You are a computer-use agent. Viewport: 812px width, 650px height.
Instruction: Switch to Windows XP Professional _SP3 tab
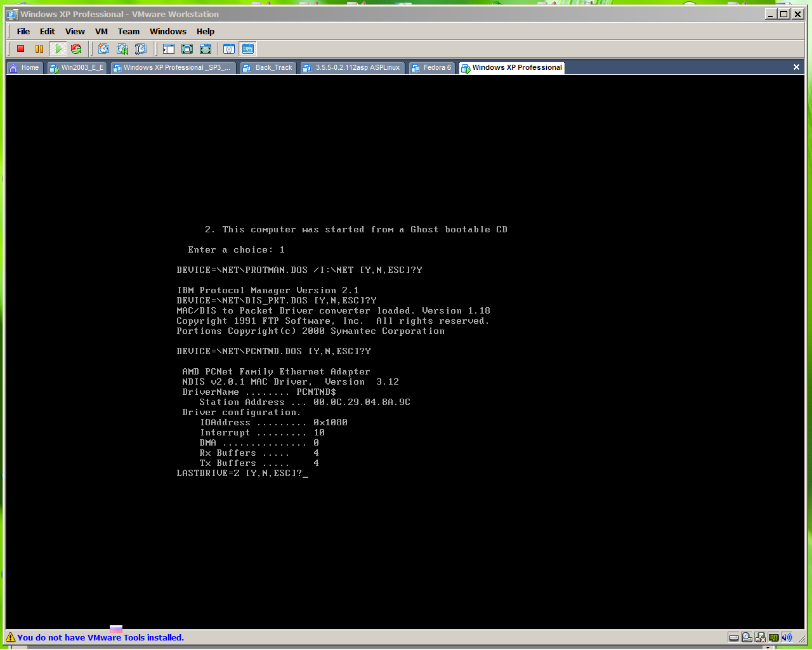[173, 68]
